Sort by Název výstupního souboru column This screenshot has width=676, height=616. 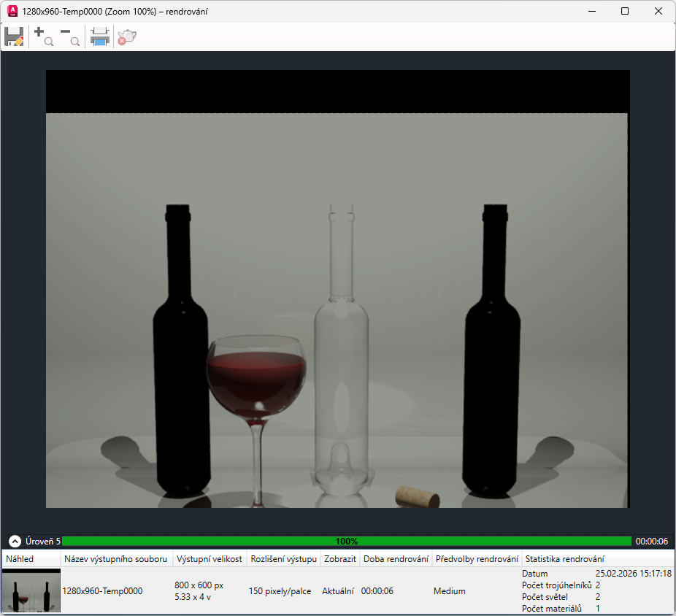pos(117,559)
